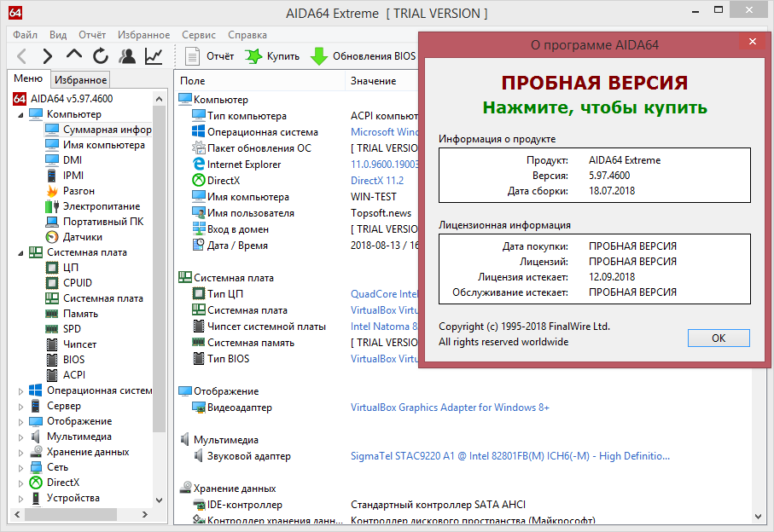The image size is (774, 532).
Task: Click the Видеоадаптер icon in the list
Action: pyautogui.click(x=199, y=408)
